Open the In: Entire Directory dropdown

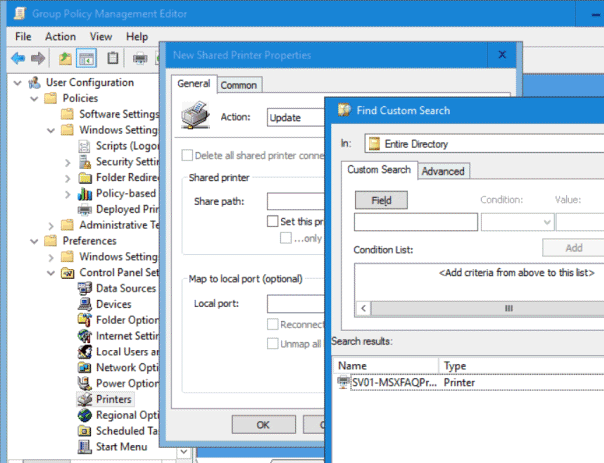(484, 144)
